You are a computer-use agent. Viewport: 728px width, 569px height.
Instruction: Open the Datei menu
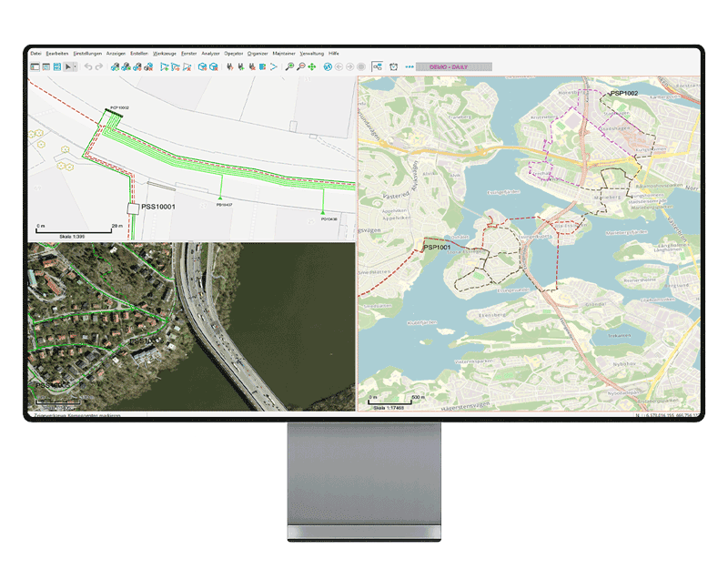point(35,54)
